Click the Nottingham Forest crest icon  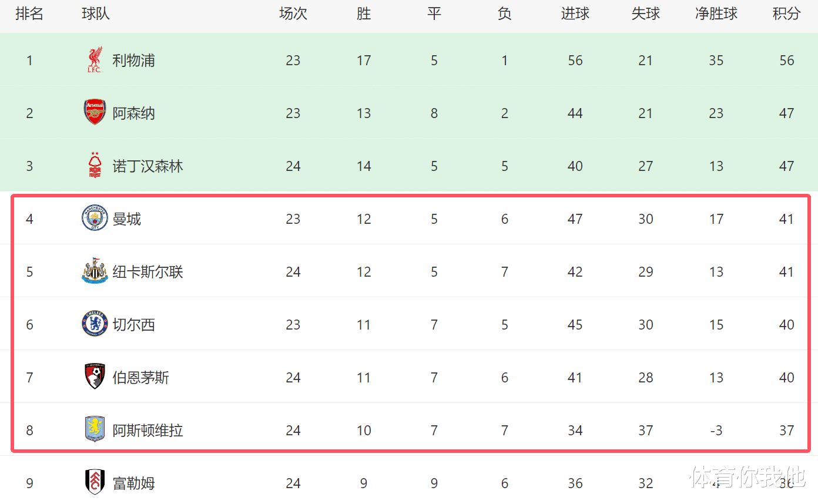pos(94,165)
